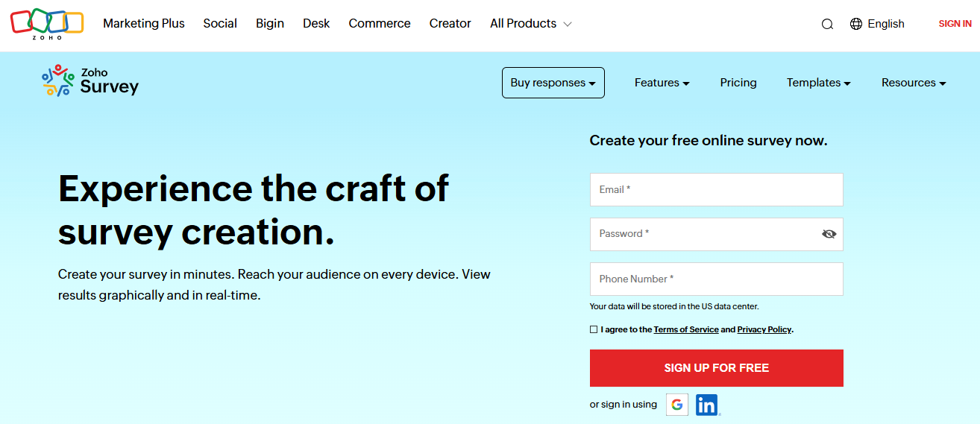Open the search magnifier icon
The image size is (980, 424).
coord(827,24)
